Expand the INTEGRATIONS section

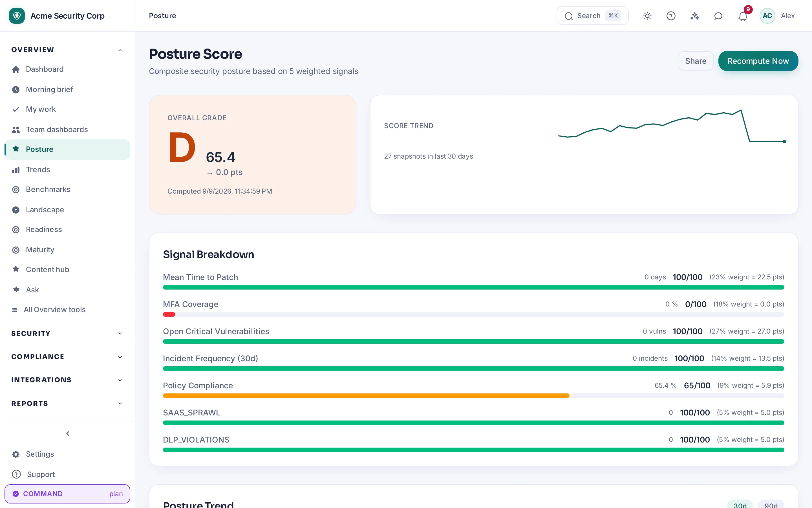[x=67, y=380]
